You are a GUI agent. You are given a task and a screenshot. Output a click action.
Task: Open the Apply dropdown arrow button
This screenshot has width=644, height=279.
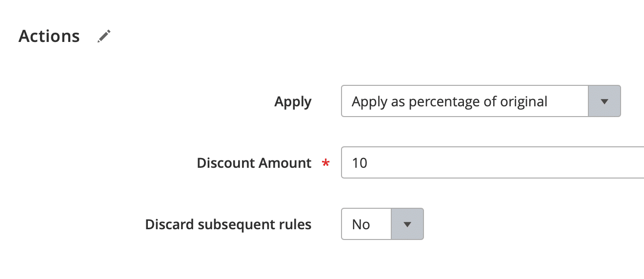(604, 101)
